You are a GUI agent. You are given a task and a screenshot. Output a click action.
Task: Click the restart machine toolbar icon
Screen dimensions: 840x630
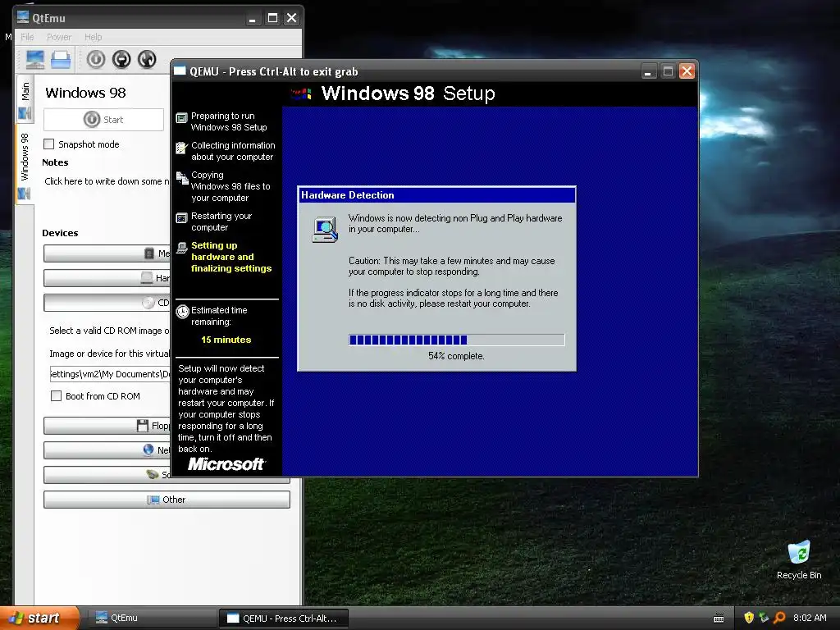147,59
